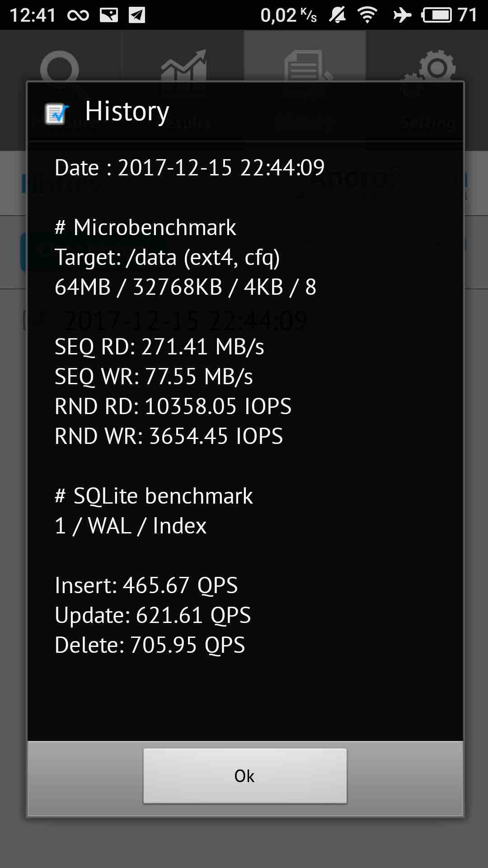Tap the RND WR 3654.45 IOPS result
Image resolution: width=488 pixels, height=868 pixels.
tap(169, 436)
